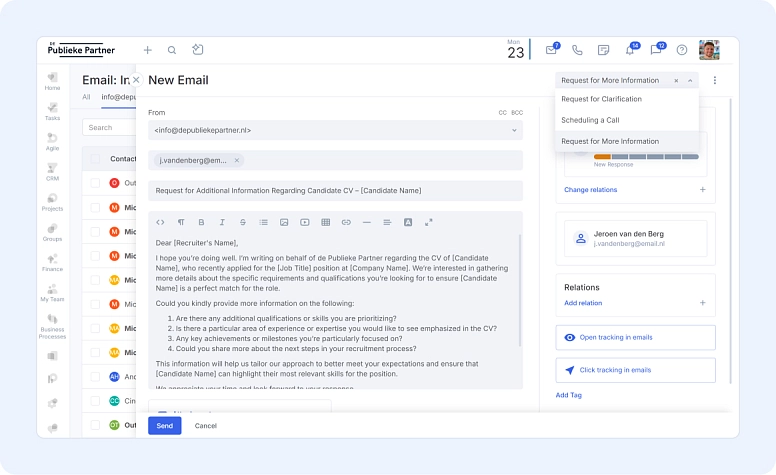776x475 pixels.
Task: Click the tag icon next to search
Action: [x=197, y=49]
